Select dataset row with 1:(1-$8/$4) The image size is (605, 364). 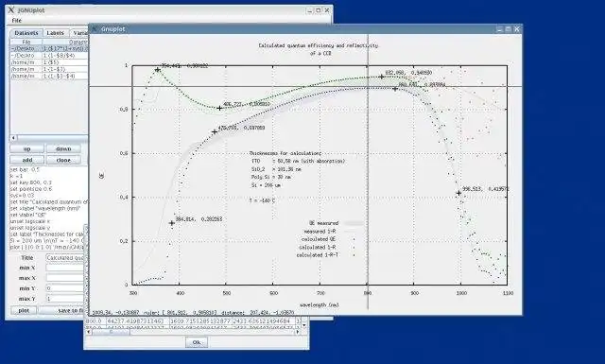click(49, 55)
